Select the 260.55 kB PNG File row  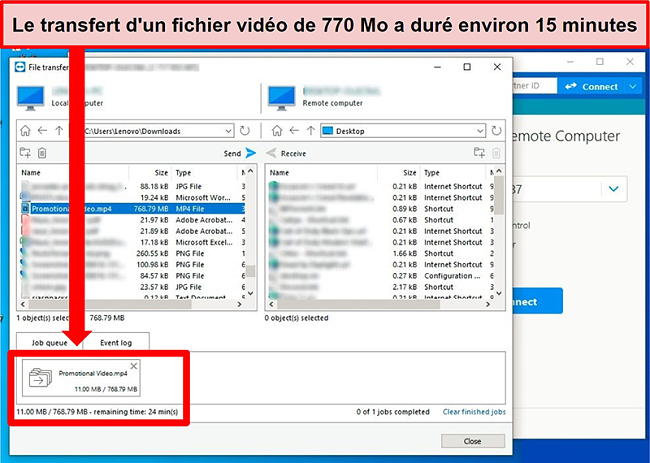(133, 253)
